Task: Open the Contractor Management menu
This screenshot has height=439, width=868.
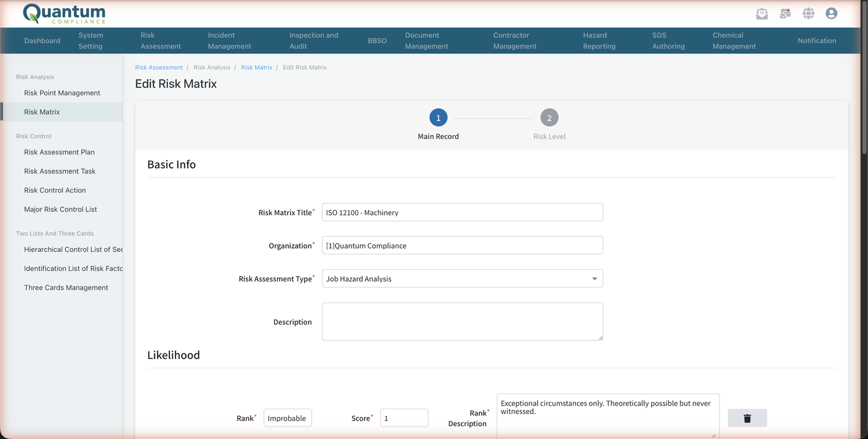Action: [x=515, y=41]
